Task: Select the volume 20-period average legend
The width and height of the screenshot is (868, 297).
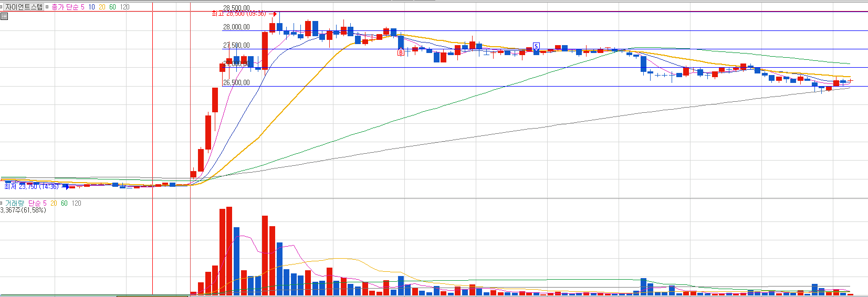Action: [54, 203]
